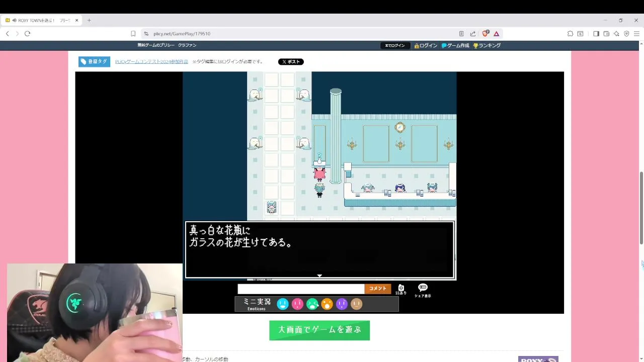Open the Leo AI sparkle icon
Image resolution: width=644 pixels, height=362 pixels.
click(x=616, y=34)
